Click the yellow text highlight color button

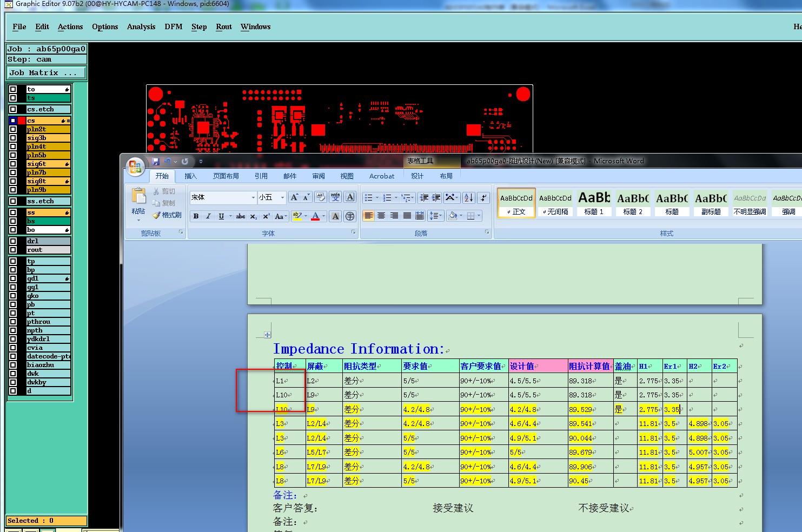coord(297,216)
